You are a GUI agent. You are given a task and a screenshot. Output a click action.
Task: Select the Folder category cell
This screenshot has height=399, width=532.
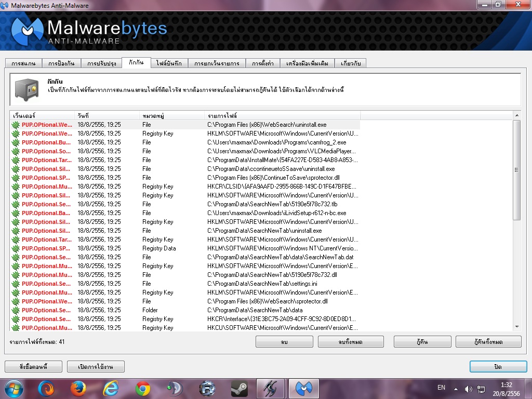150,310
